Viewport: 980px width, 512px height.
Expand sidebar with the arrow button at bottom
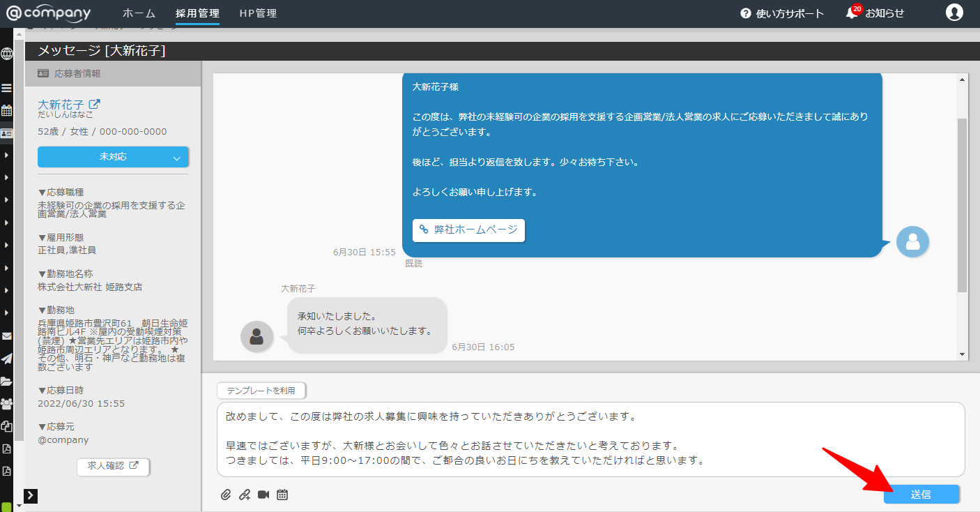pos(31,496)
